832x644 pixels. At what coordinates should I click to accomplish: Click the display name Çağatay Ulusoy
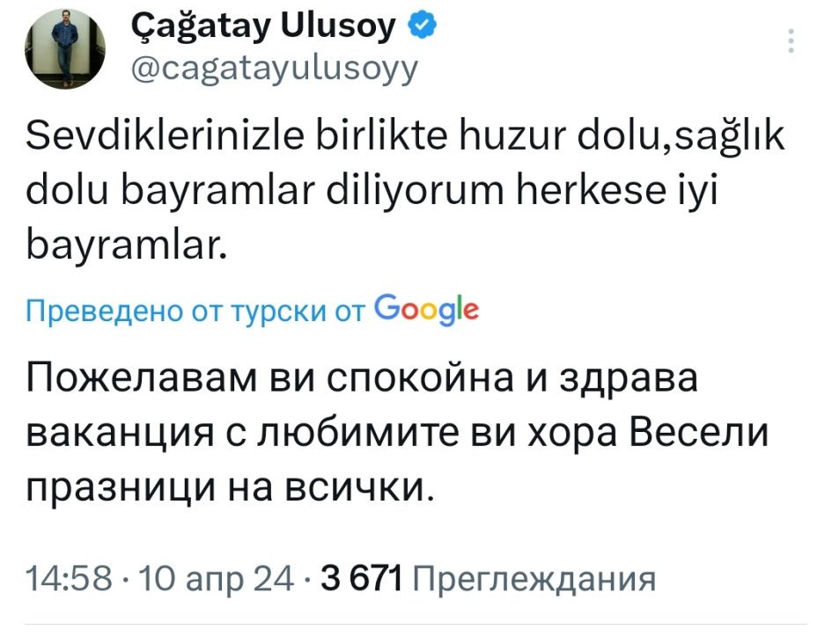click(263, 28)
